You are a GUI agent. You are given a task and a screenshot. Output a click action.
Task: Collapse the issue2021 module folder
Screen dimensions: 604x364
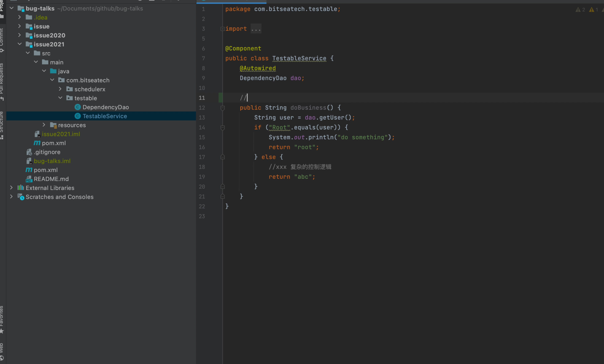click(20, 44)
